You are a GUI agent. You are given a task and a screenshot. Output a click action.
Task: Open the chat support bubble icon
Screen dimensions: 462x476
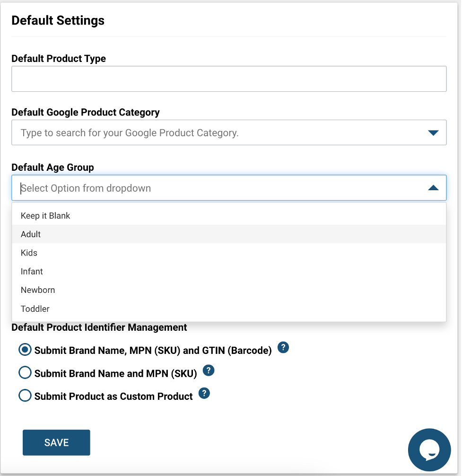429,450
